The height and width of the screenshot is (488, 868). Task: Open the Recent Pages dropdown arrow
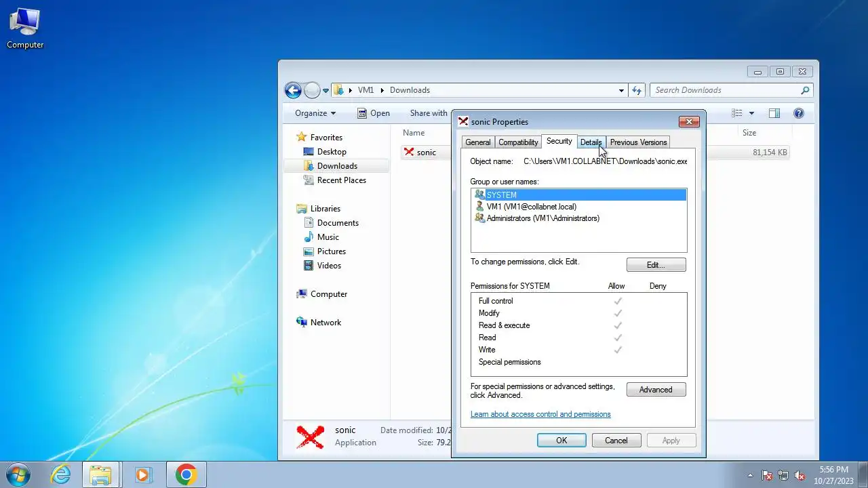[x=326, y=91]
